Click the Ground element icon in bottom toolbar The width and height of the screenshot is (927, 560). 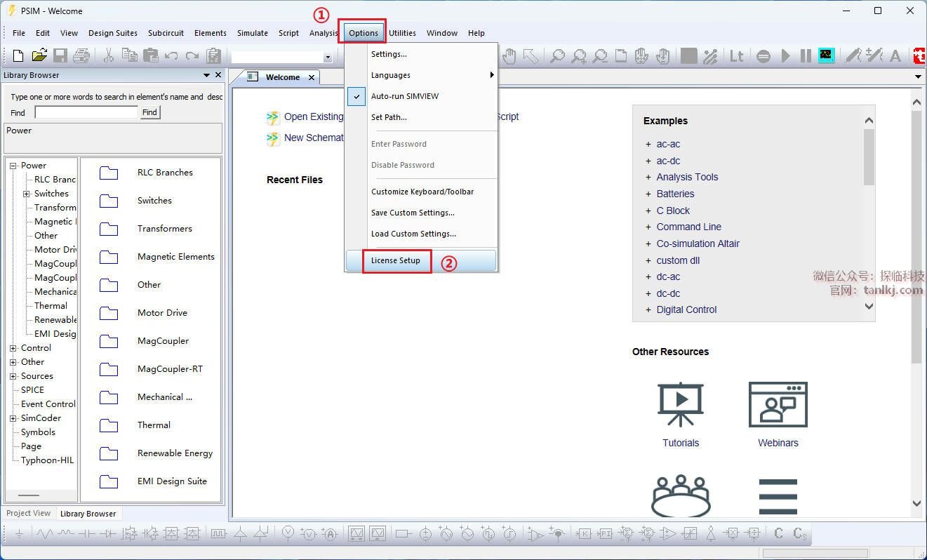pyautogui.click(x=19, y=534)
